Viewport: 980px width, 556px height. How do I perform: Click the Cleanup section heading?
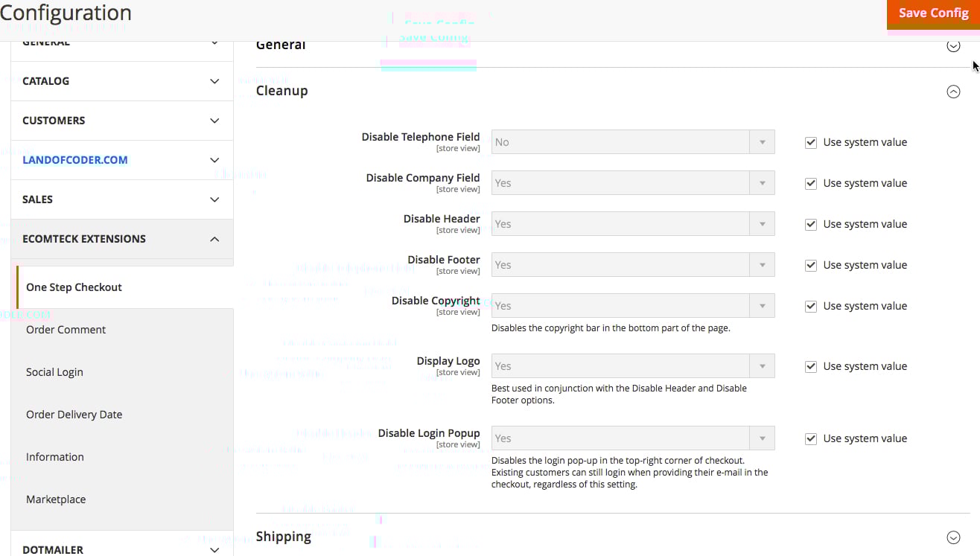(x=281, y=91)
